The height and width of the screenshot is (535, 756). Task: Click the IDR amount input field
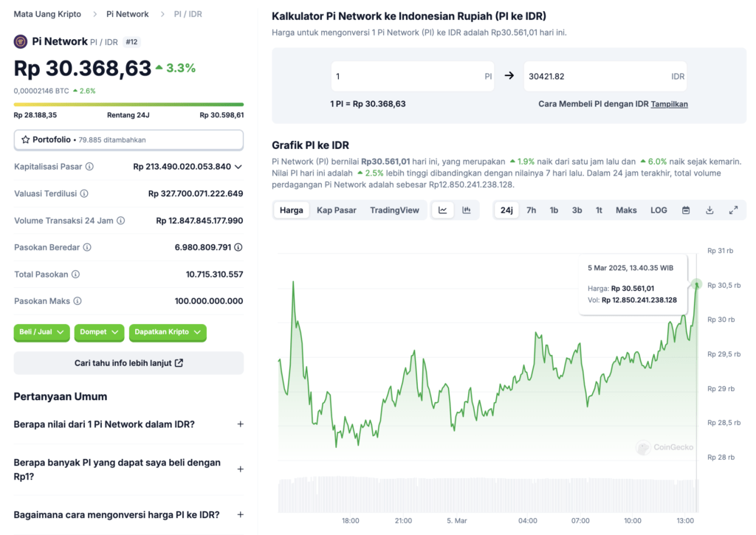pyautogui.click(x=605, y=76)
